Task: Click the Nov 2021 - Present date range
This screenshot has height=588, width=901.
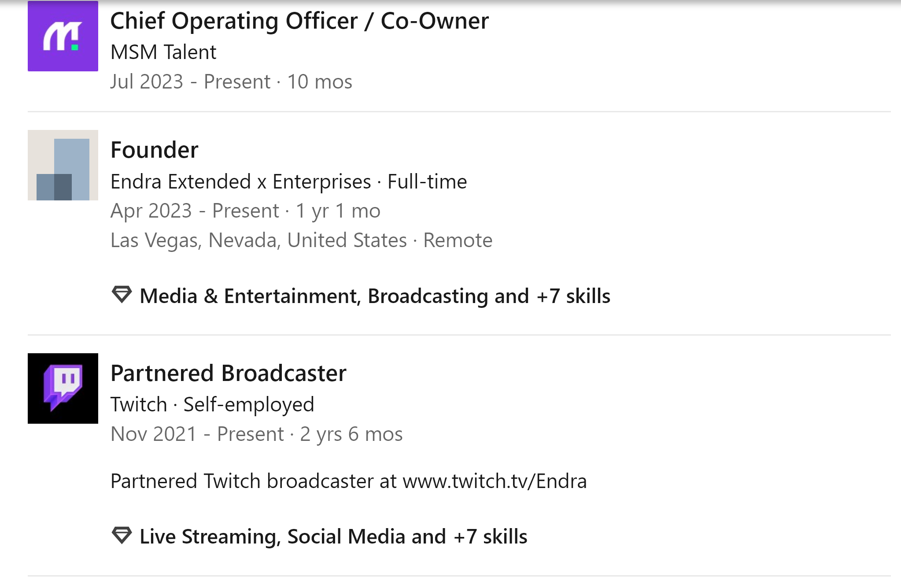Action: (256, 434)
